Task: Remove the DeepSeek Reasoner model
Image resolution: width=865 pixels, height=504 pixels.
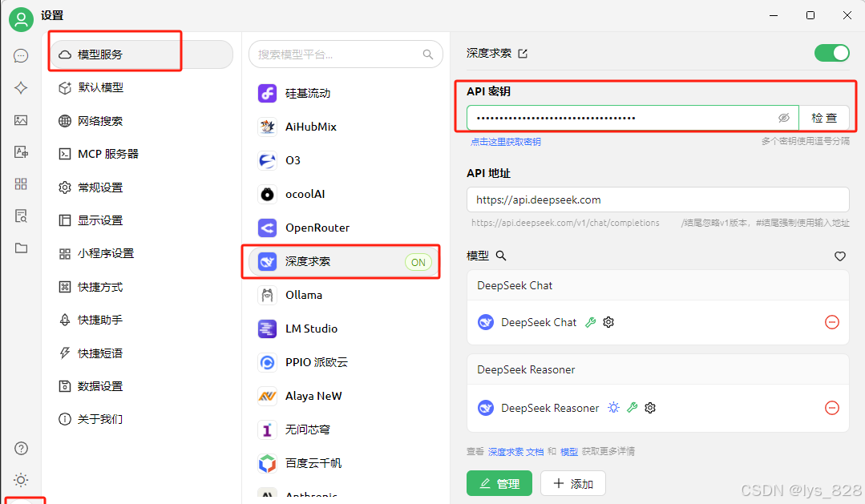Action: [832, 408]
